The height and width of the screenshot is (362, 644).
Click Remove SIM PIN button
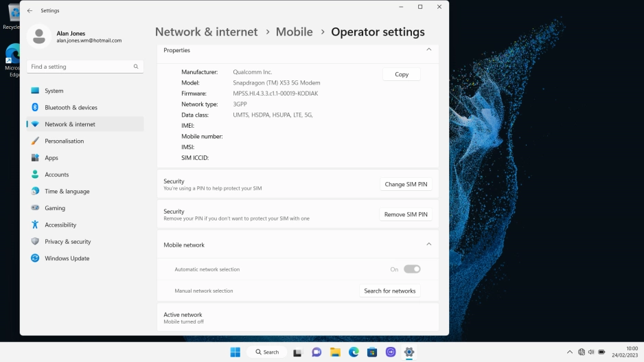(406, 214)
